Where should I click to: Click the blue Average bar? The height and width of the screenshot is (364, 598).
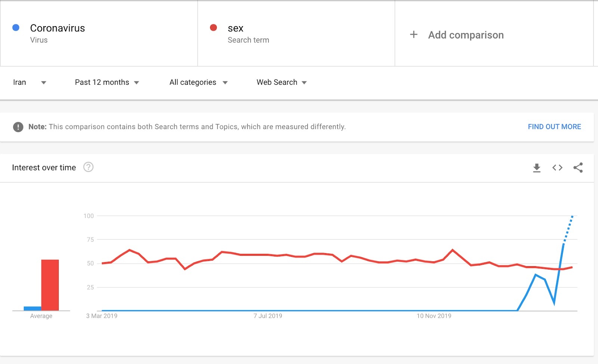(33, 308)
